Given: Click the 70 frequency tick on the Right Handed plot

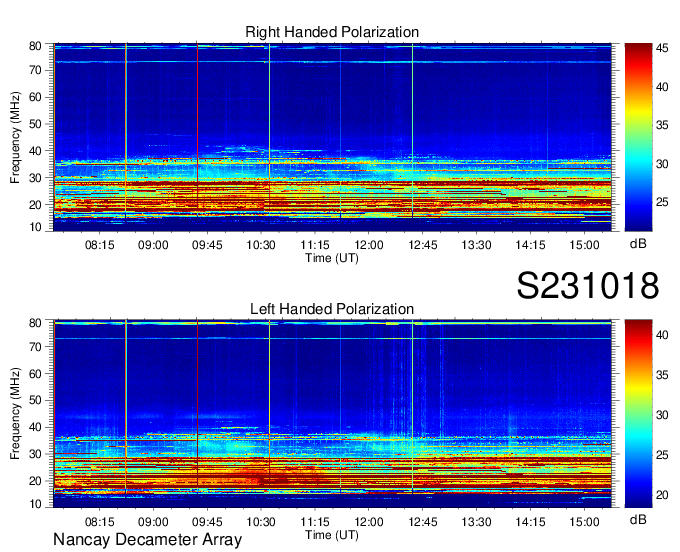Looking at the screenshot, I should click(35, 70).
